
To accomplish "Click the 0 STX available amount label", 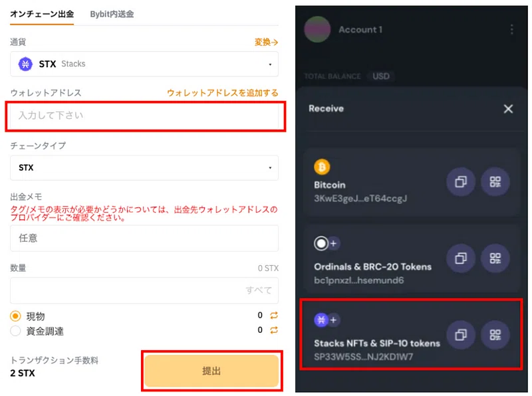I will tap(268, 268).
